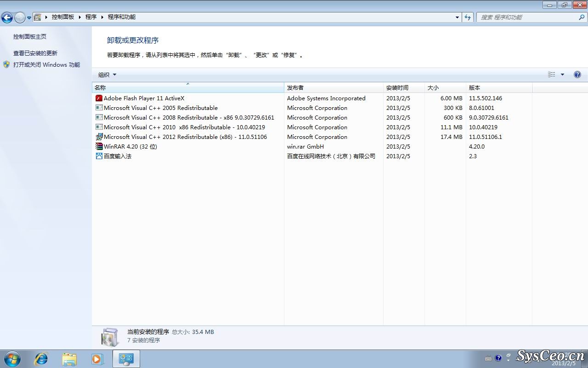Open the address bar history dropdown

click(x=457, y=17)
